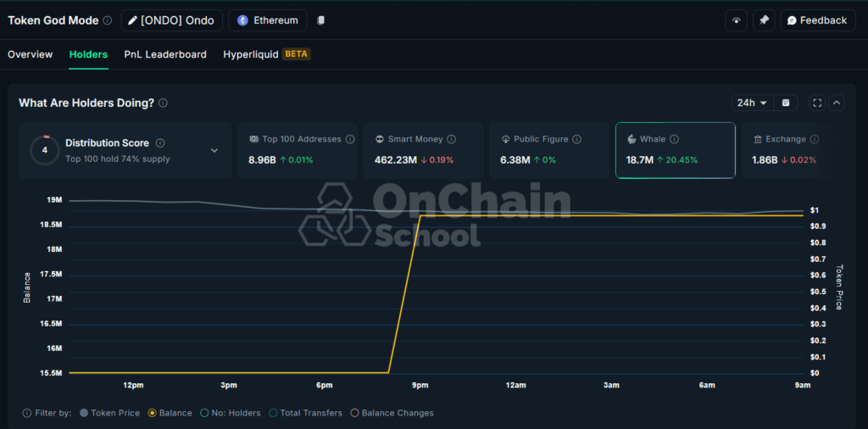Image resolution: width=868 pixels, height=429 pixels.
Task: Click the Public Figure info icon
Action: pos(576,140)
